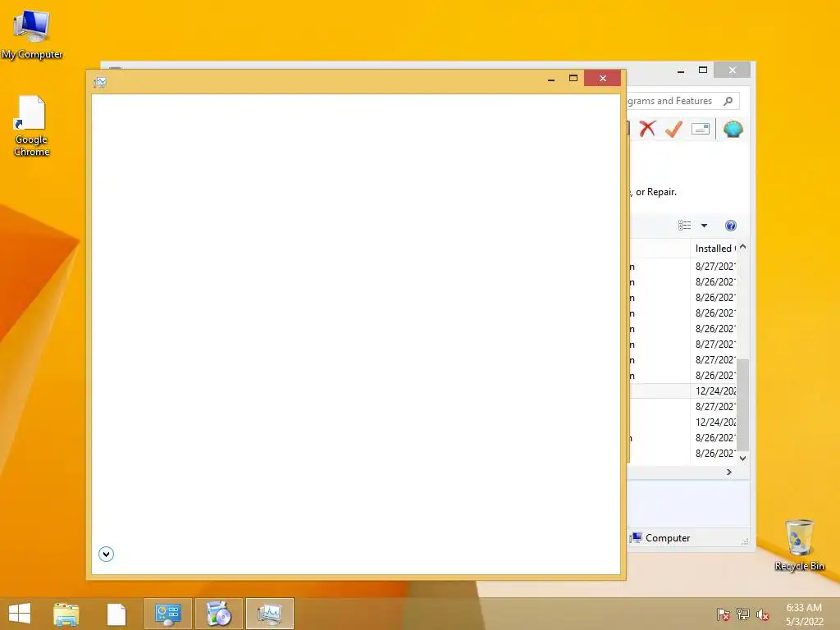Image resolution: width=840 pixels, height=630 pixels.
Task: Click the list's vertical scrollbar down arrow
Action: 742,458
